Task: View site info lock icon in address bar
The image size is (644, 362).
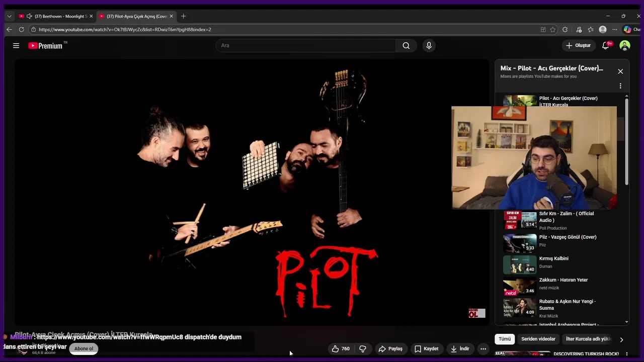Action: [33, 30]
